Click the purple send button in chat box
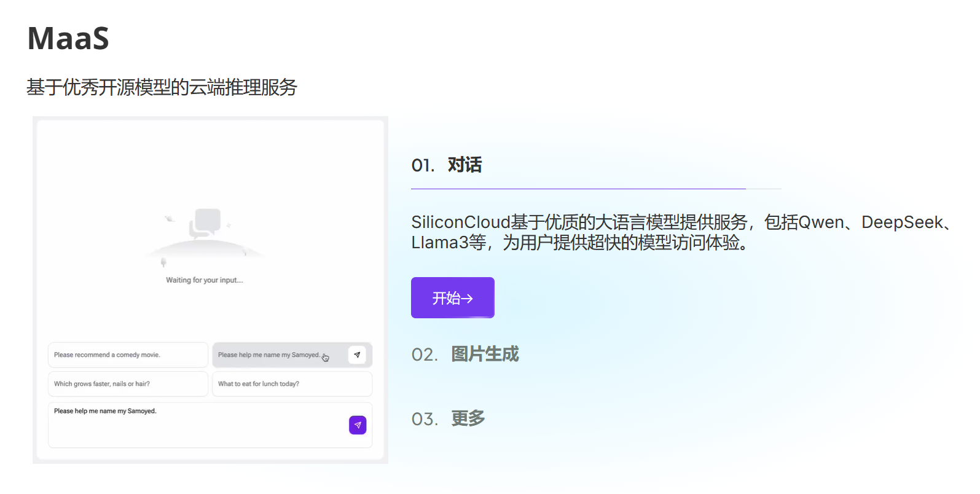This screenshot has width=980, height=494. point(358,425)
